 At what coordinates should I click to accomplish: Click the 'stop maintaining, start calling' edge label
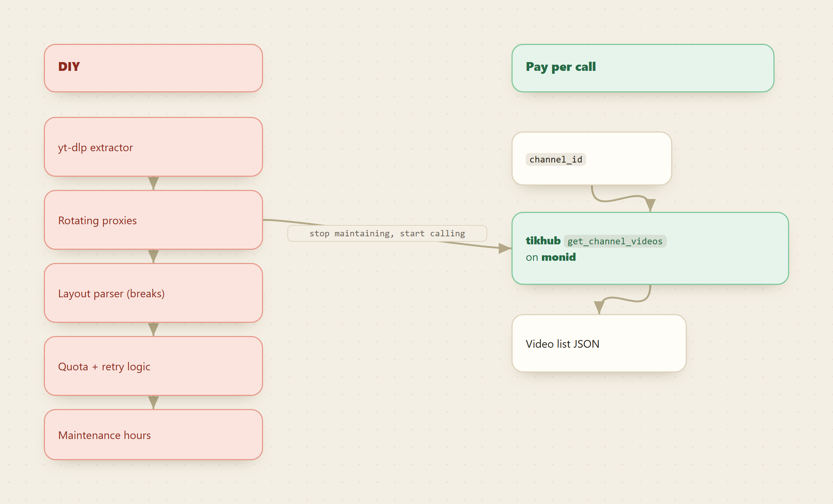[387, 233]
